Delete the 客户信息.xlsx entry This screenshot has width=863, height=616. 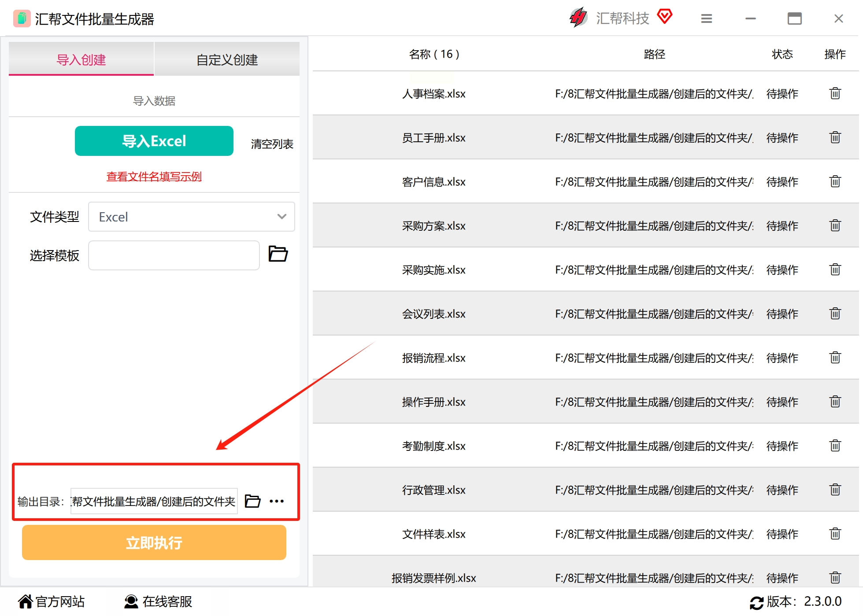click(835, 181)
